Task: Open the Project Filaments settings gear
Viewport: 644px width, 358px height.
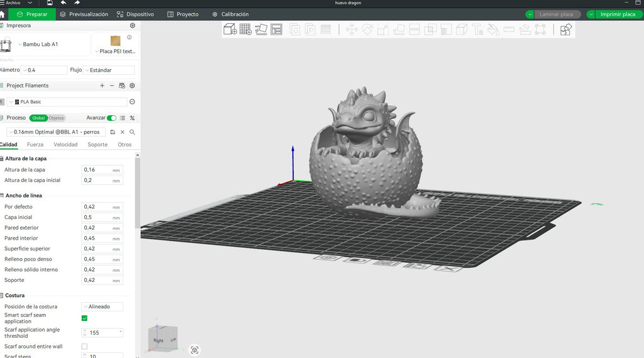Action: click(x=132, y=86)
